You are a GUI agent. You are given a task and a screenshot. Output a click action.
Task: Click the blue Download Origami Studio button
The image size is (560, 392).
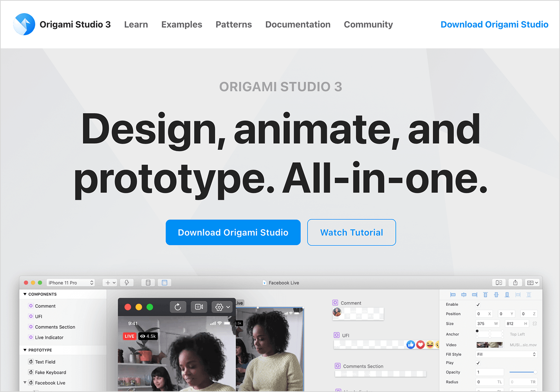coord(233,232)
